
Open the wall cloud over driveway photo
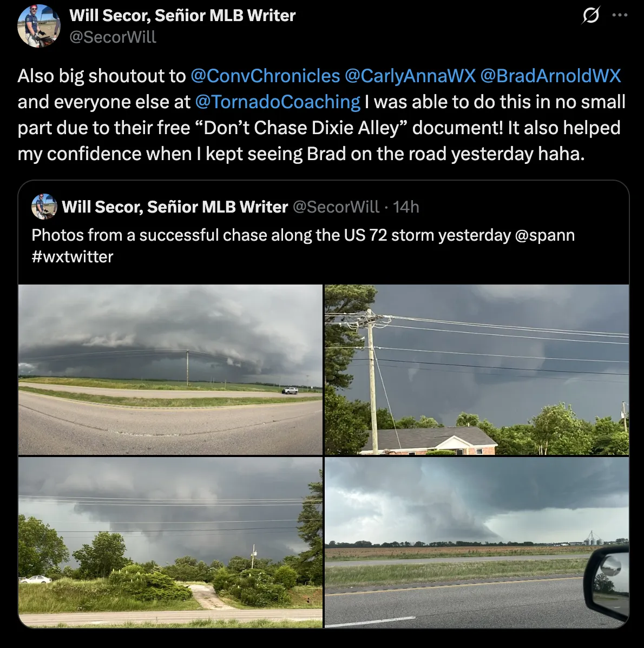coord(170,542)
